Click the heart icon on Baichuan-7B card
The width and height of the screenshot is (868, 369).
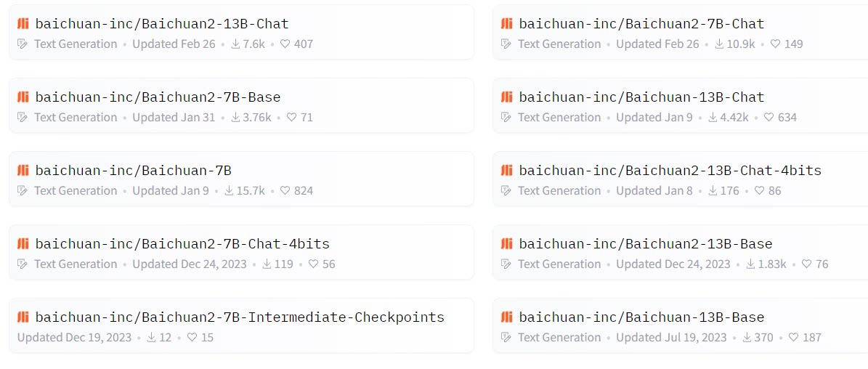(x=285, y=191)
